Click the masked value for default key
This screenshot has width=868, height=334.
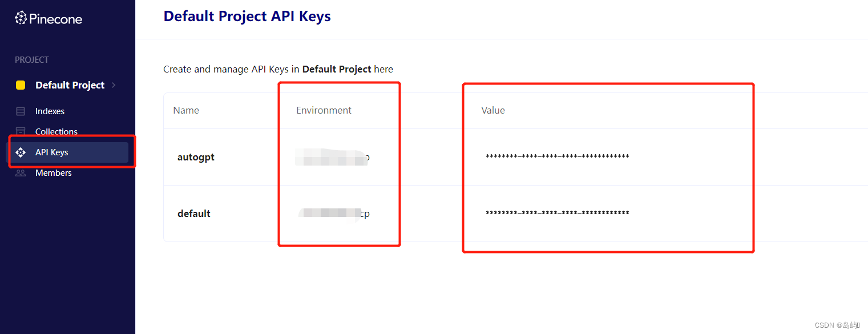[557, 214]
